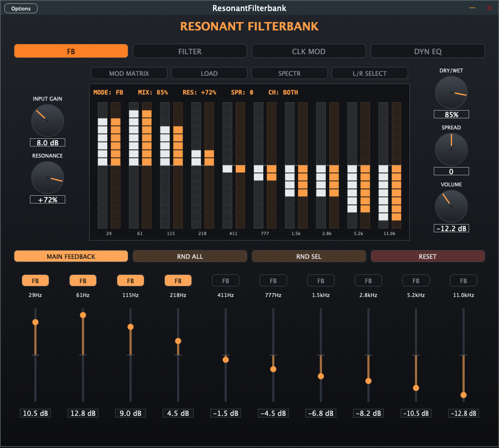Click the VOLUME knob
Image resolution: width=499 pixels, height=448 pixels.
(x=451, y=206)
